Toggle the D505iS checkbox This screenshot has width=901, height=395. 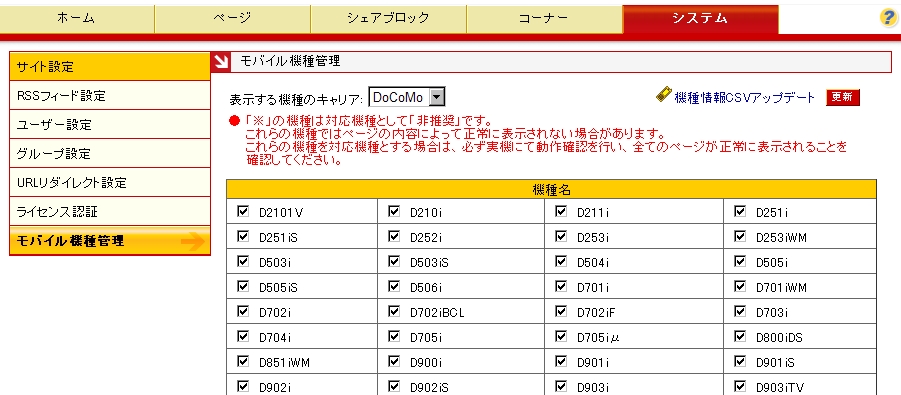[x=242, y=286]
